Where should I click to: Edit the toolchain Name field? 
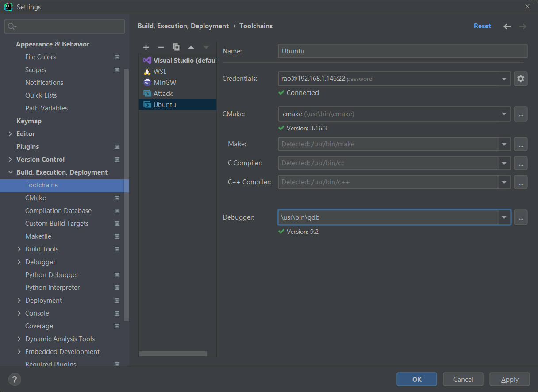pyautogui.click(x=403, y=51)
